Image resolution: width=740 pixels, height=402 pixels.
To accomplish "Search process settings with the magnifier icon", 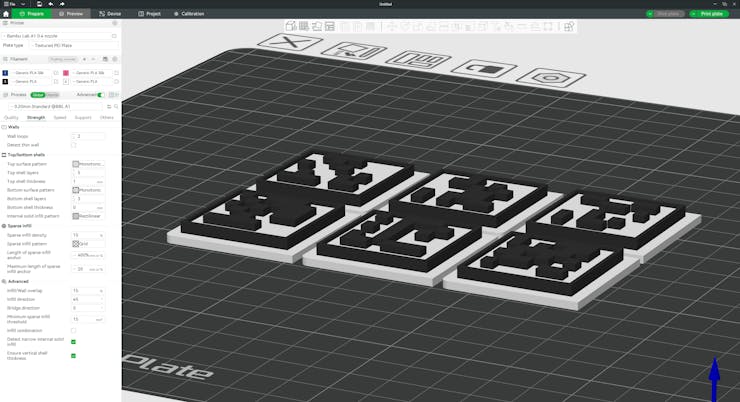I will (116, 107).
